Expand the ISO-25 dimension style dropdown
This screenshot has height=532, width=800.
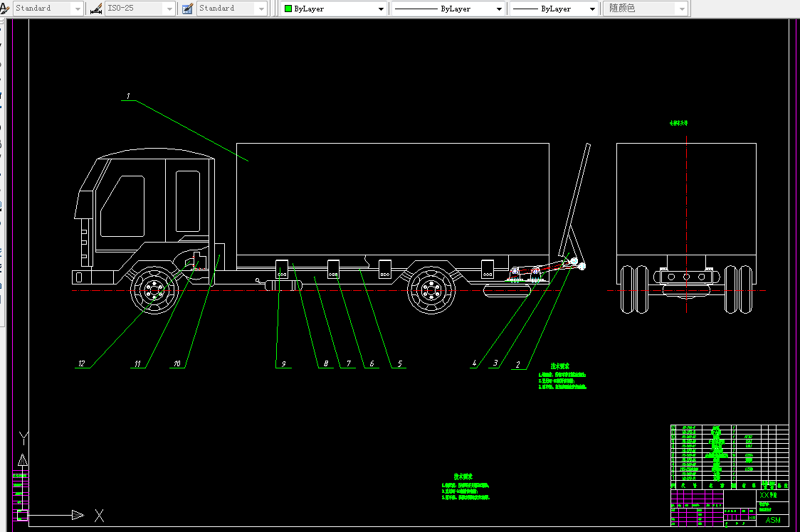tap(140, 8)
